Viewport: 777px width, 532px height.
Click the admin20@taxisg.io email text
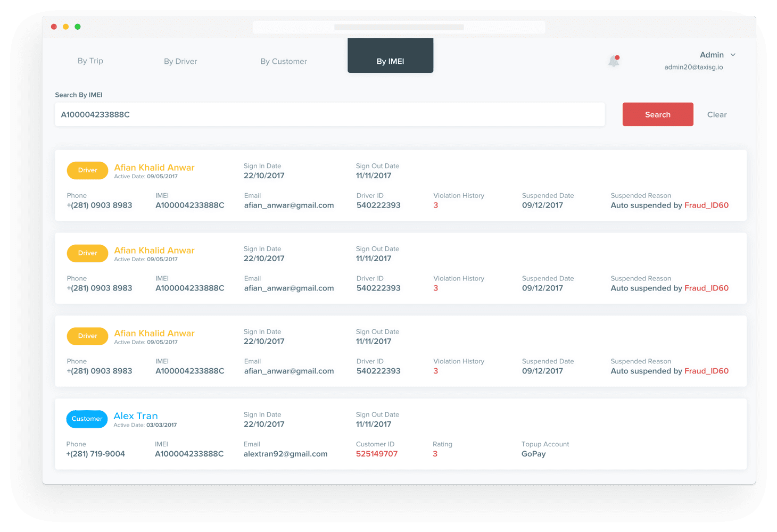(693, 67)
